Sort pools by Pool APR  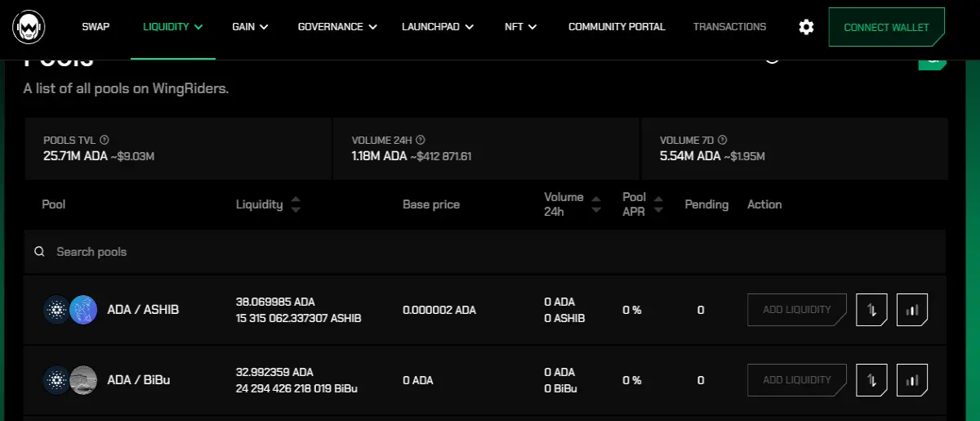pos(658,204)
